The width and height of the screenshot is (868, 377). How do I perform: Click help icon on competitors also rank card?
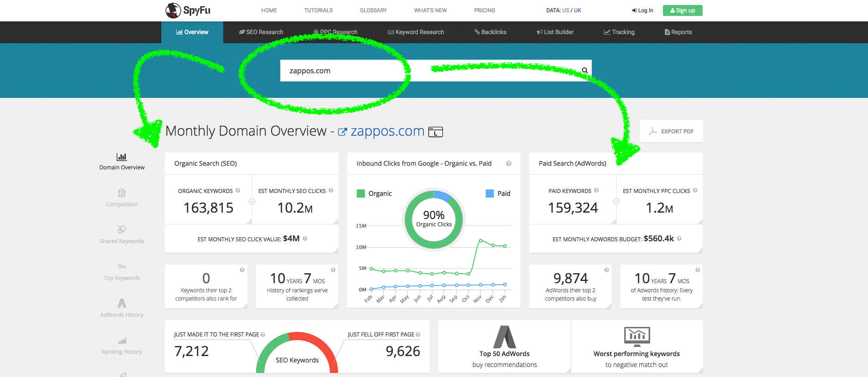[242, 270]
